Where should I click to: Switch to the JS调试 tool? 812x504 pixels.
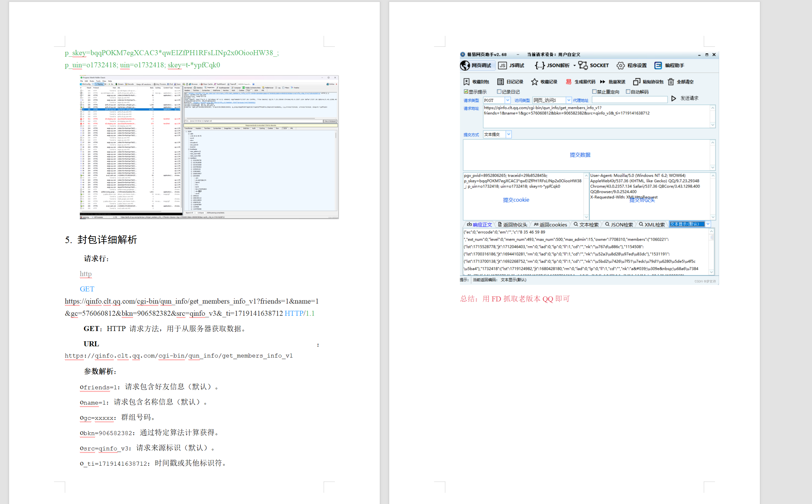pyautogui.click(x=511, y=65)
